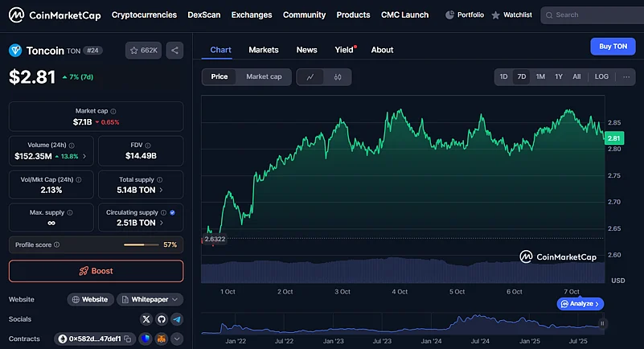Select the 1D time range
The width and height of the screenshot is (644, 349).
point(503,77)
